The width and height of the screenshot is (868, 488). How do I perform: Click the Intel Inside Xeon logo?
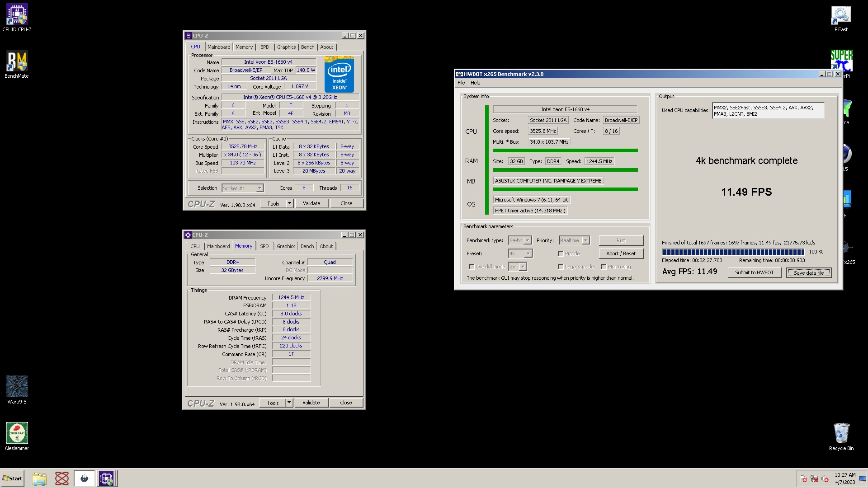click(x=339, y=75)
